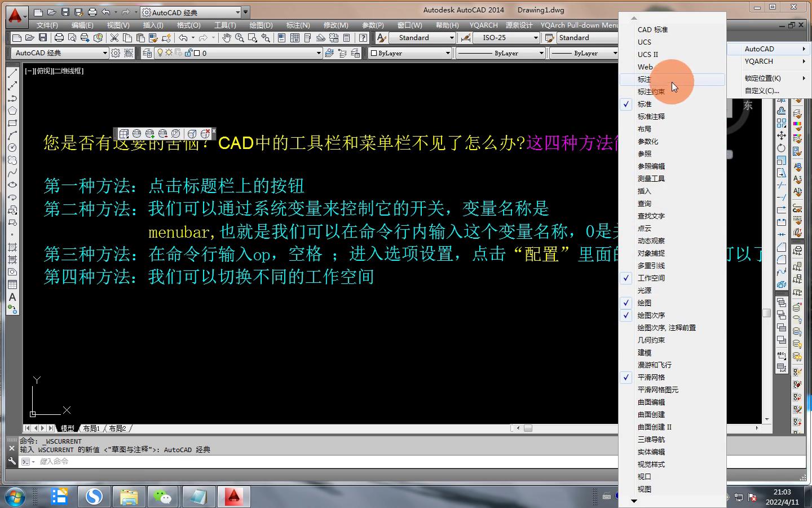The height and width of the screenshot is (508, 812).
Task: Click 自定义(C)... in the context menu
Action: [761, 90]
